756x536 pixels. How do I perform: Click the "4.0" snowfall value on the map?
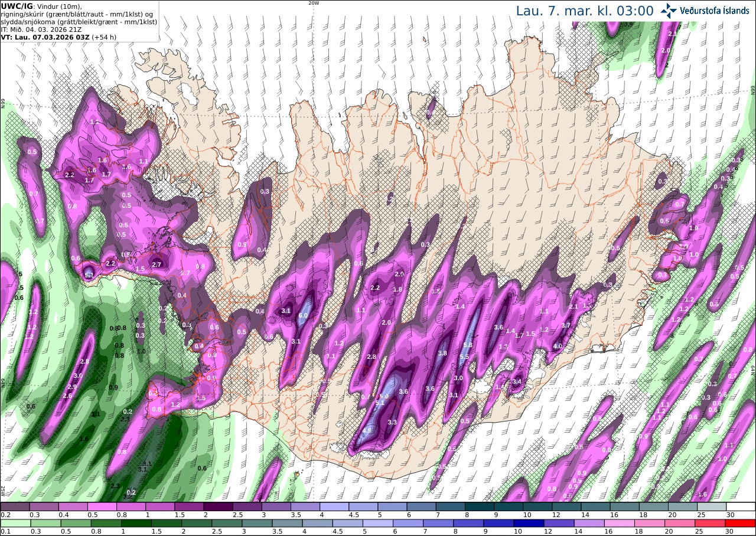point(558,347)
